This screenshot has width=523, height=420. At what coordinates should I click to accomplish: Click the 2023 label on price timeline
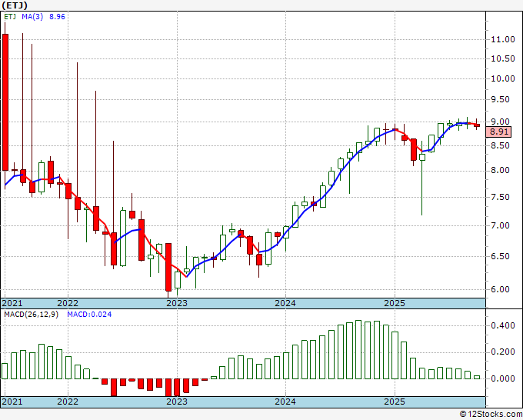[x=177, y=303]
